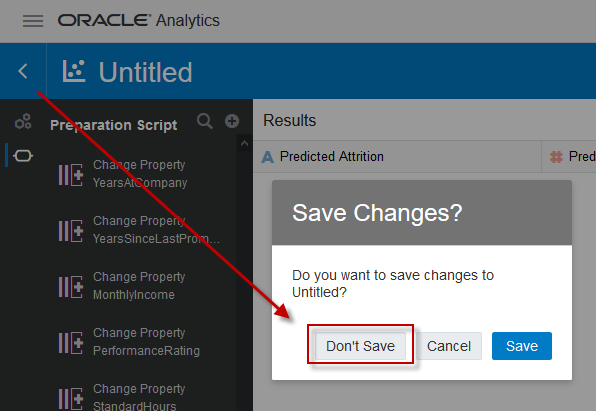This screenshot has height=411, width=596.
Task: Open the data elements panel icon
Action: [x=23, y=121]
